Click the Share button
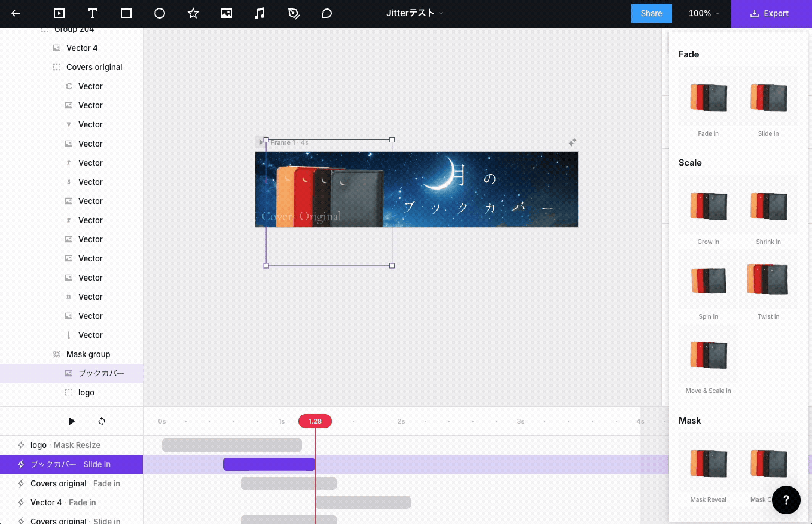 [x=651, y=13]
